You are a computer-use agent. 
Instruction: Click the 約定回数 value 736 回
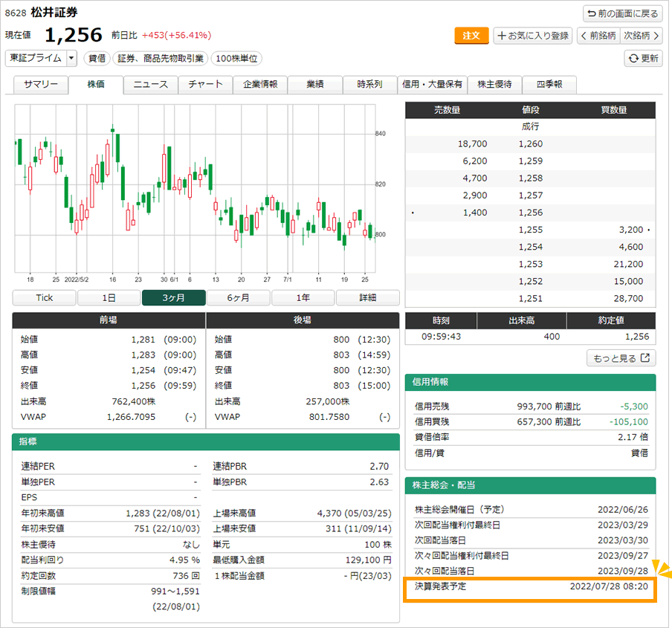(x=187, y=576)
